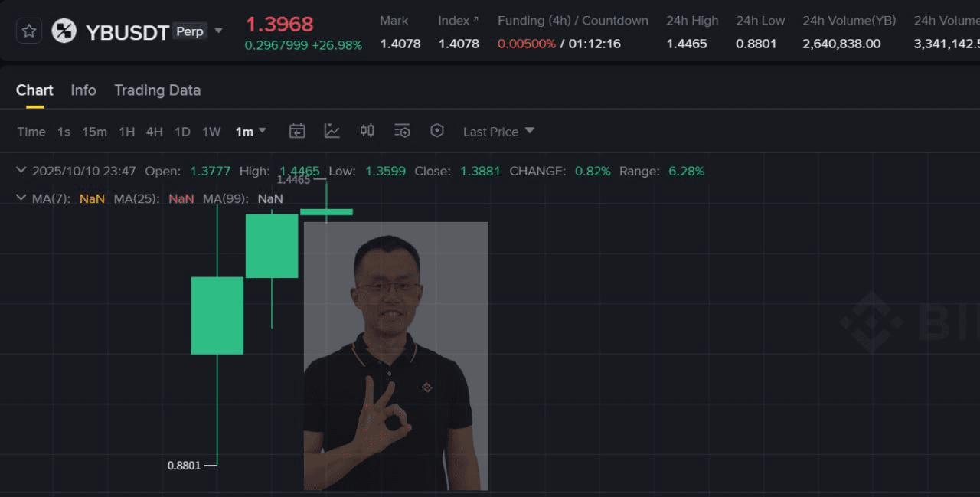Viewport: 980px width, 497px height.
Task: Open the chart display settings icon
Action: [402, 131]
